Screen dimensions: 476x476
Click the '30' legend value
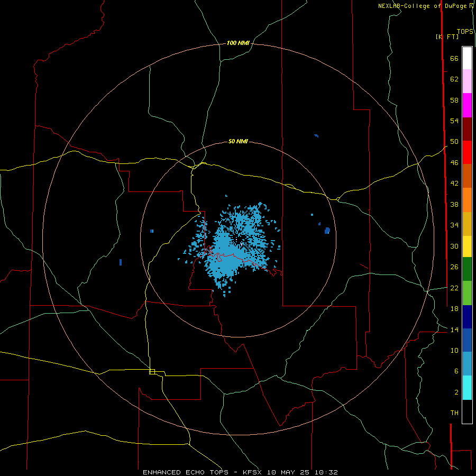(454, 246)
